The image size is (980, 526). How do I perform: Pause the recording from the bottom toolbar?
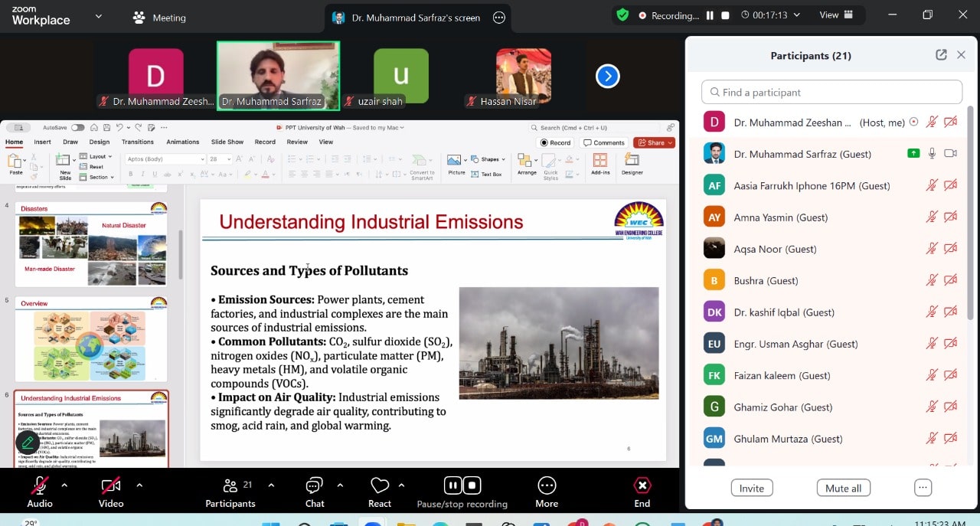pyautogui.click(x=452, y=485)
